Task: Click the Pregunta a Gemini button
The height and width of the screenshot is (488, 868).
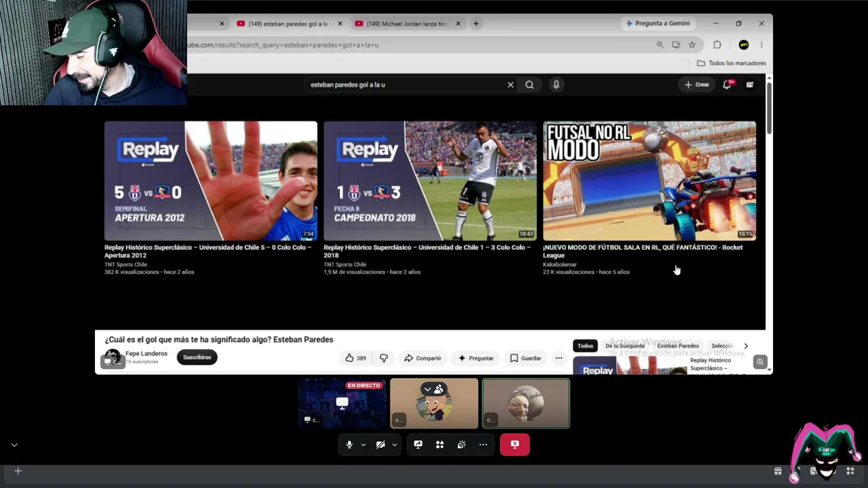Action: point(657,24)
